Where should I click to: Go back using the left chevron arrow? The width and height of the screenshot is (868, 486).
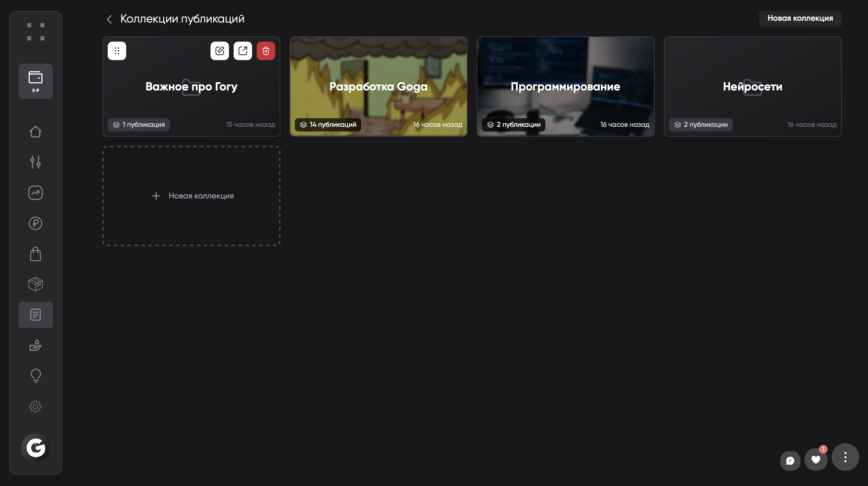click(x=109, y=19)
